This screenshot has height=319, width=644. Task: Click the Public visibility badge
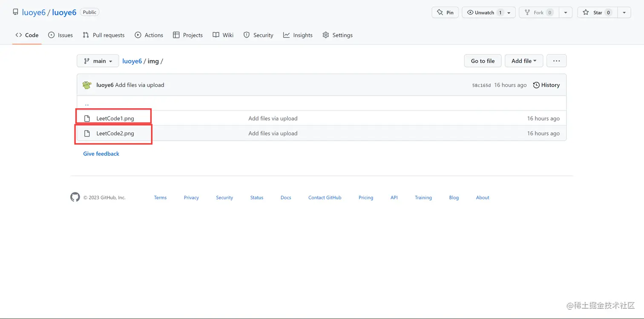click(89, 12)
